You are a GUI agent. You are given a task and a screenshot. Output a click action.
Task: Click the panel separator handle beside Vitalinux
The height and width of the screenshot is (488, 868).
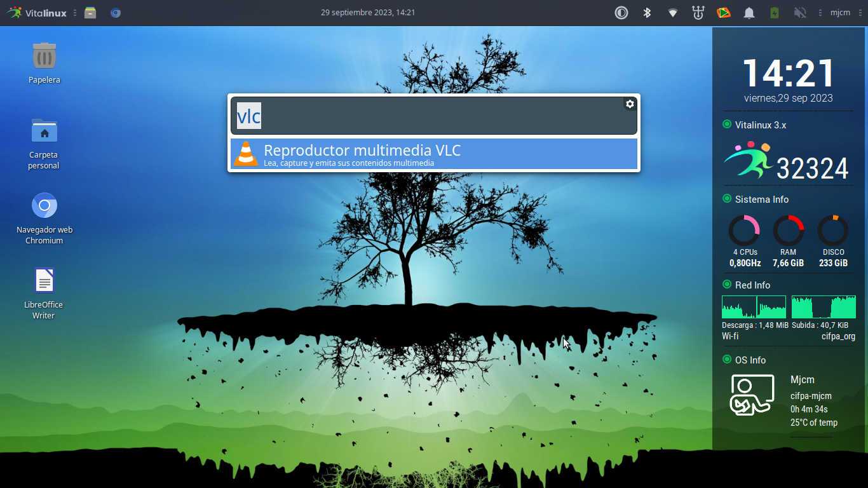pos(74,13)
